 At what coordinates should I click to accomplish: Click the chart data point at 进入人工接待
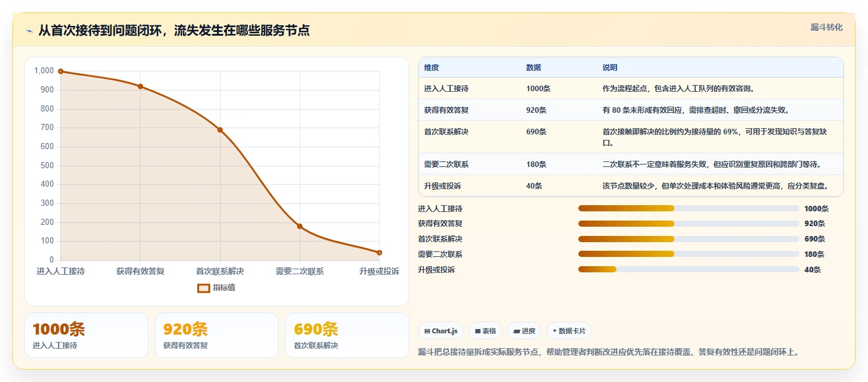[60, 71]
